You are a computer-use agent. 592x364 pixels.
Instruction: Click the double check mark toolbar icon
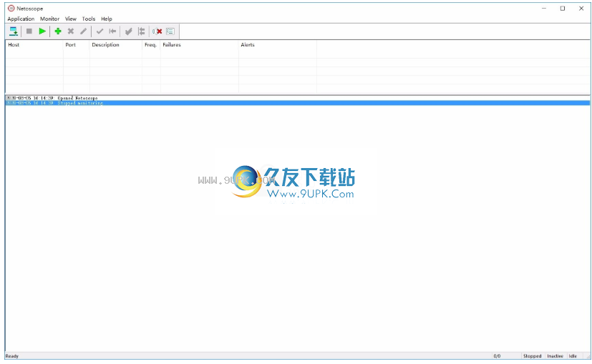point(128,31)
